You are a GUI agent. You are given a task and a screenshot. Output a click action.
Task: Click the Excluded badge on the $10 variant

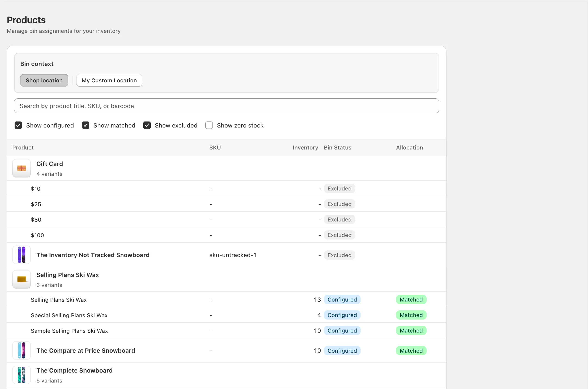click(339, 188)
